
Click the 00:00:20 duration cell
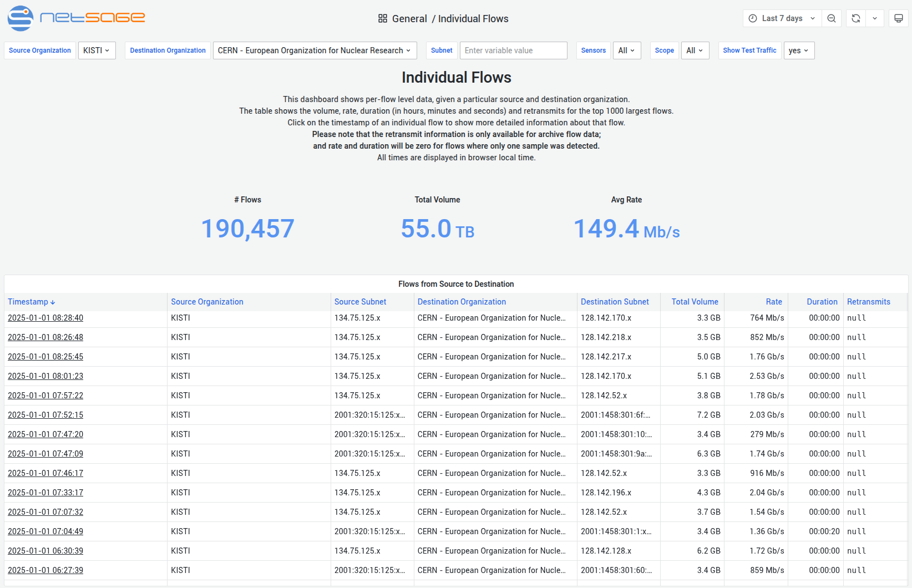(x=815, y=531)
